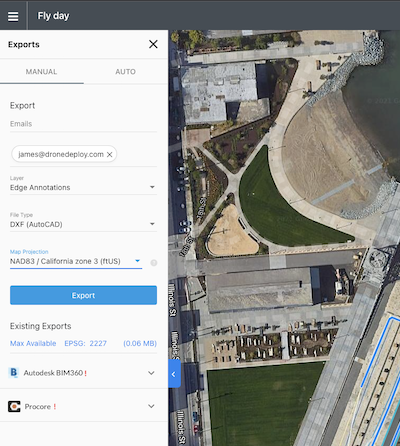
Task: Click the Map Projection info icon
Action: pyautogui.click(x=154, y=263)
